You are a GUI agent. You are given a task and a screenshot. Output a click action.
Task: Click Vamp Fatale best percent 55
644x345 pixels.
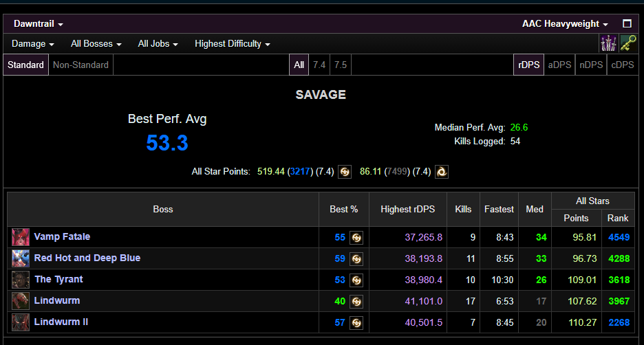coord(340,238)
